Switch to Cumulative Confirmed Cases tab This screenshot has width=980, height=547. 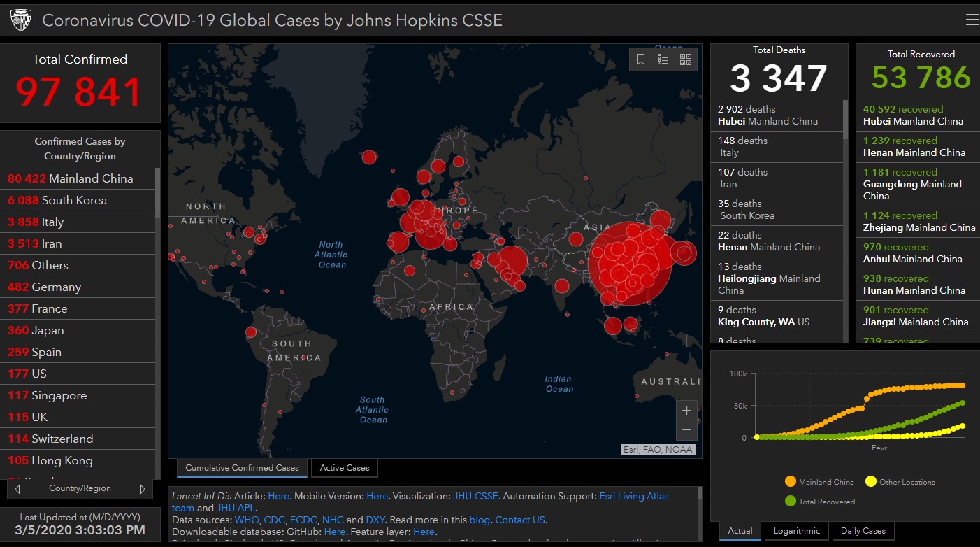(242, 468)
